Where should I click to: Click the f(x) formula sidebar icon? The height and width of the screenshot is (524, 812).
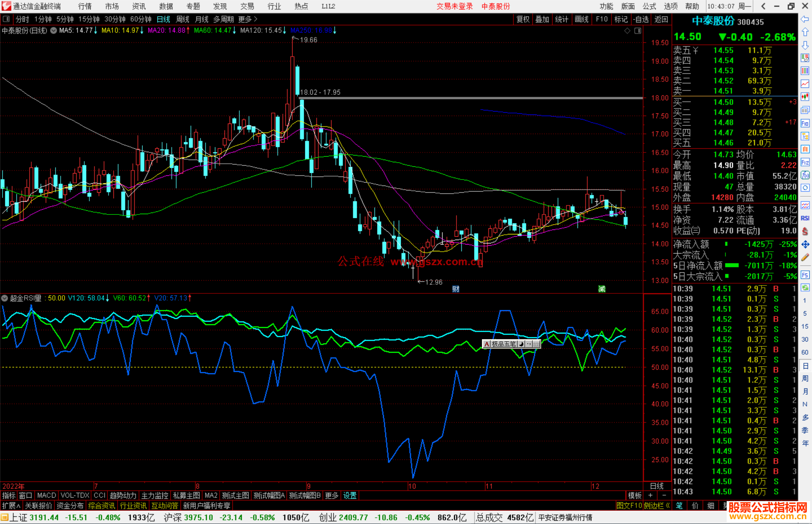click(x=805, y=175)
